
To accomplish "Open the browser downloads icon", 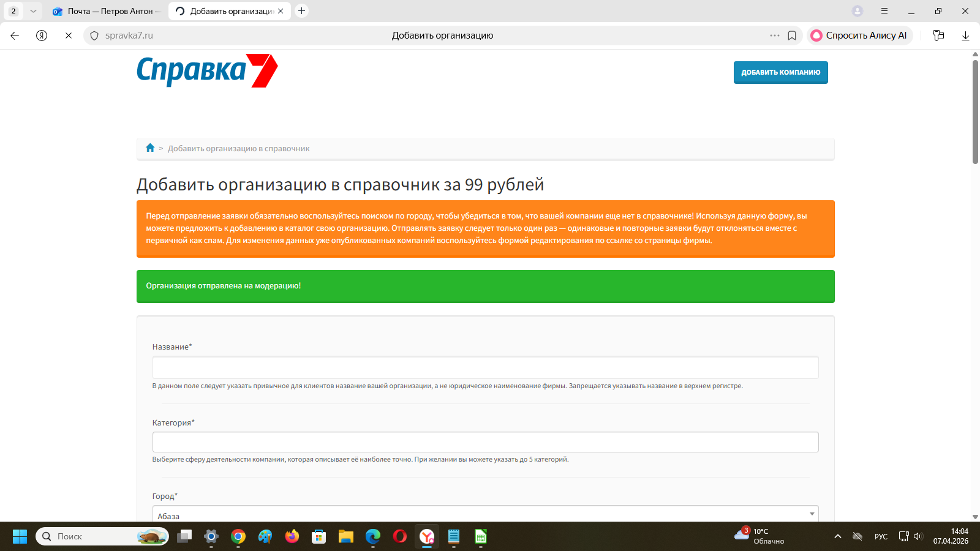I will (965, 36).
